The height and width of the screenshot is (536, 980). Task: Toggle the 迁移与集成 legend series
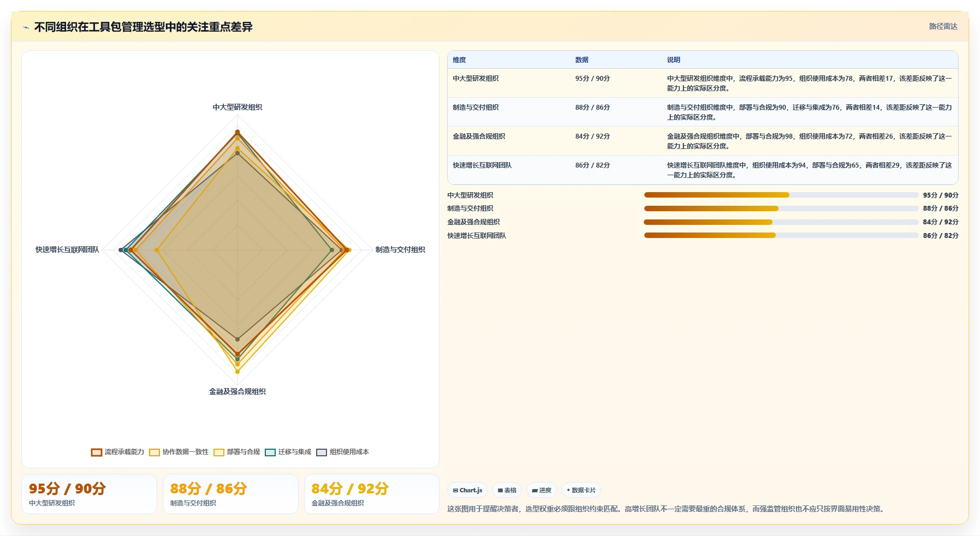click(288, 452)
